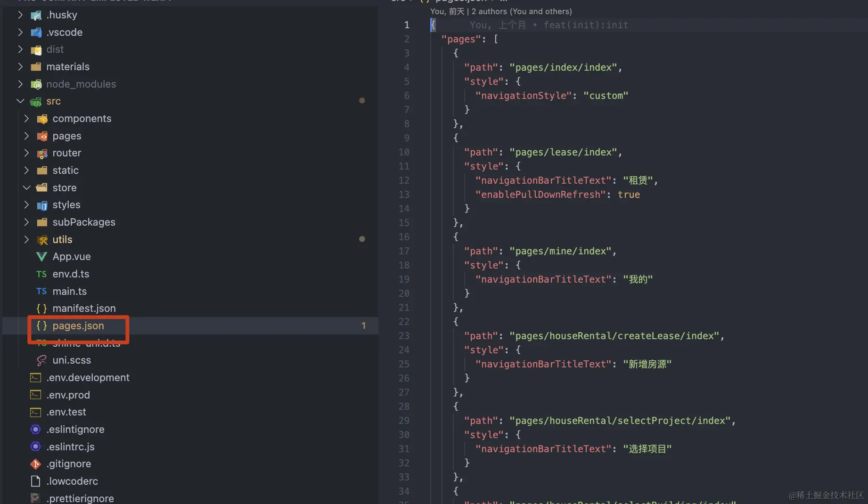Image resolution: width=868 pixels, height=504 pixels.
Task: Open .eslintrc.js file
Action: 70,447
